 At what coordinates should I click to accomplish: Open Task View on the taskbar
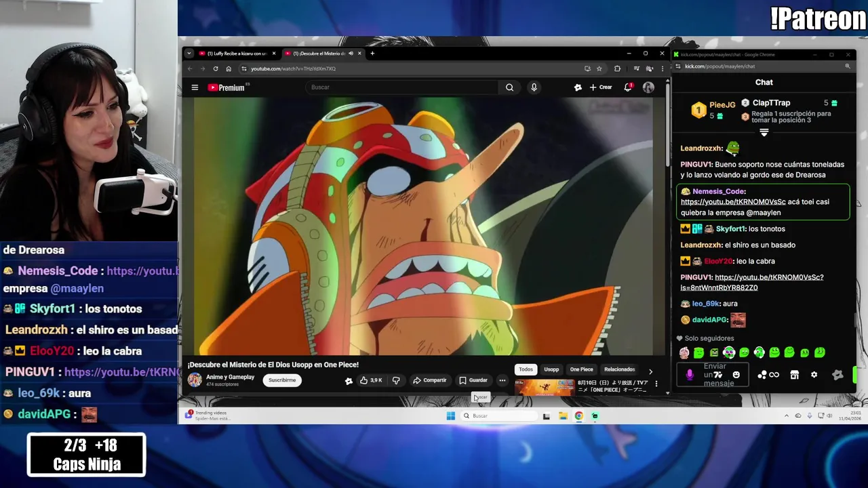click(x=547, y=416)
